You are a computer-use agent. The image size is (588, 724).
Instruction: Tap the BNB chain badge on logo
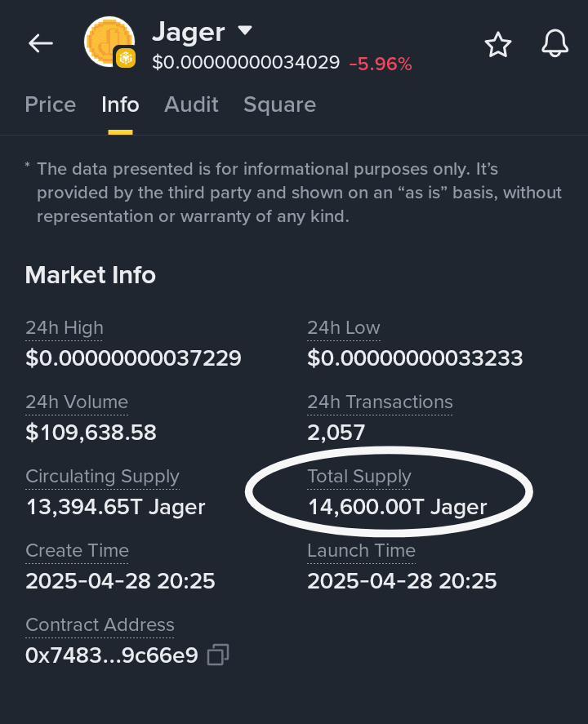126,58
